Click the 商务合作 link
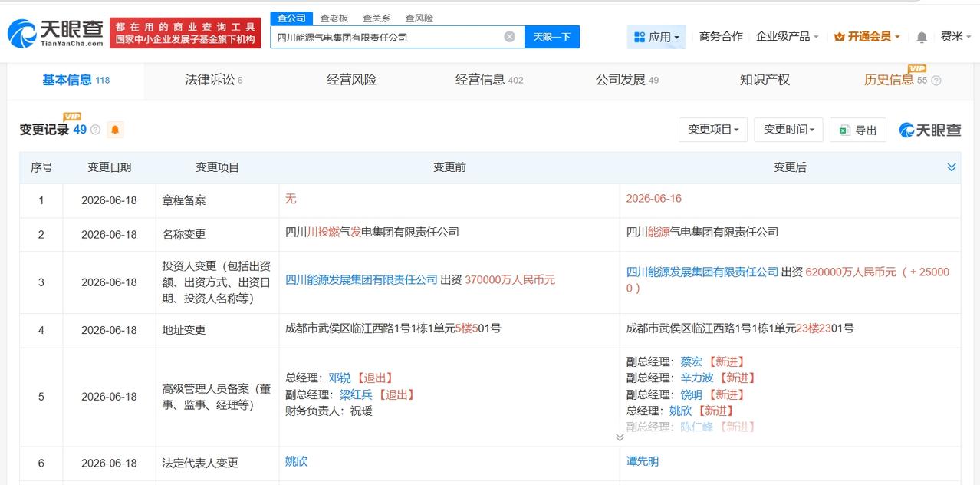This screenshot has width=980, height=485. pos(721,36)
